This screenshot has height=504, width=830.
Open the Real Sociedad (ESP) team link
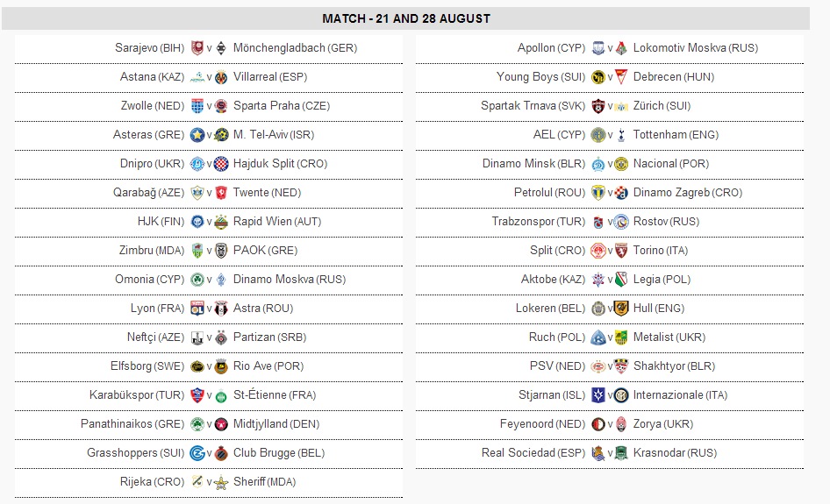pyautogui.click(x=533, y=453)
